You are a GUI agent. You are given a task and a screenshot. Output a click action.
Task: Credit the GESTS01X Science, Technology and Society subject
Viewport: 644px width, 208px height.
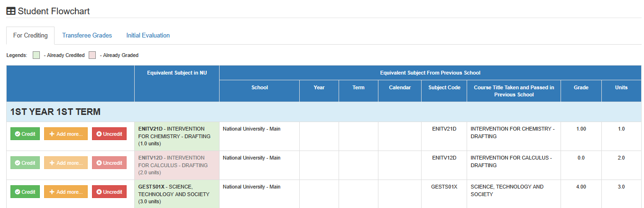pyautogui.click(x=25, y=192)
